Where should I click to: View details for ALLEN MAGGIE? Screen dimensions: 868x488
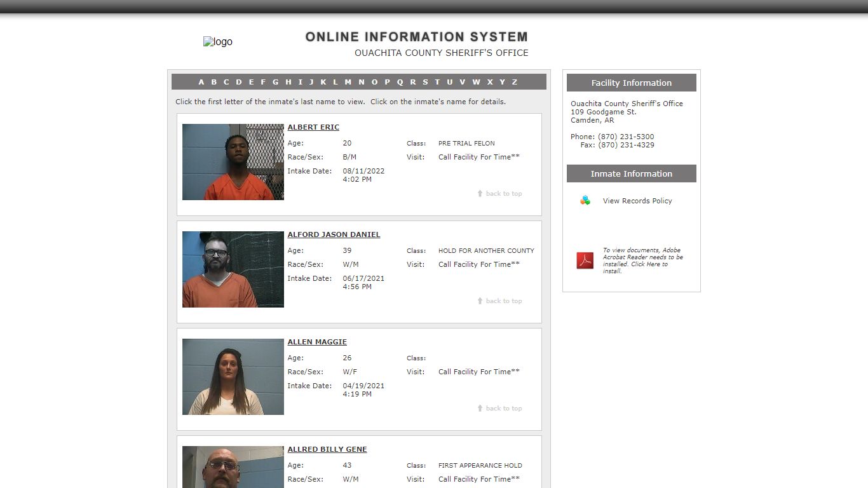[x=317, y=342]
